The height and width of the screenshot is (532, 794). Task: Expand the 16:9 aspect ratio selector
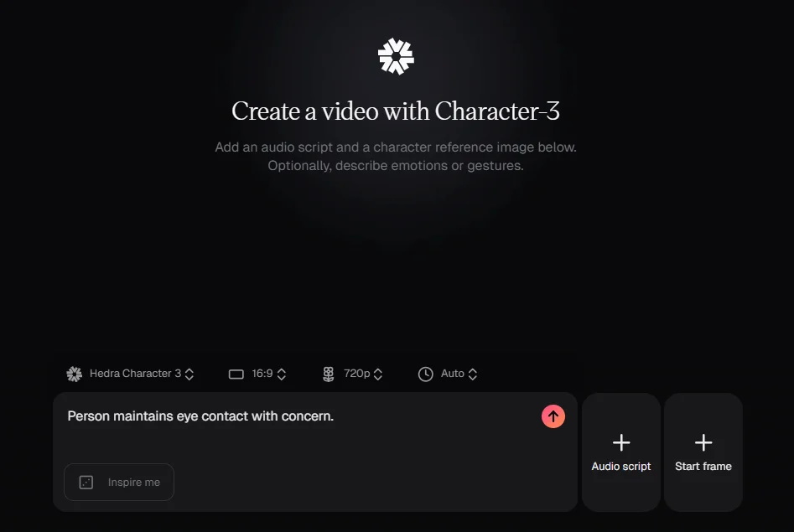[257, 374]
